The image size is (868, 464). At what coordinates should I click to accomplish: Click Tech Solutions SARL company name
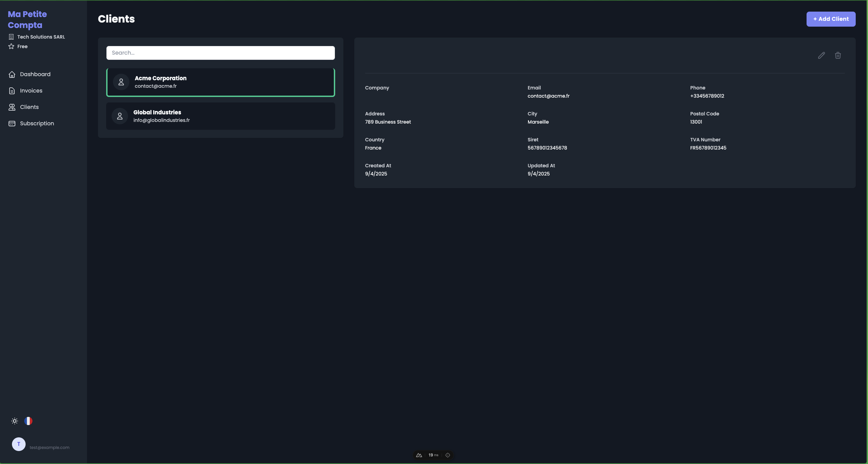click(x=41, y=37)
